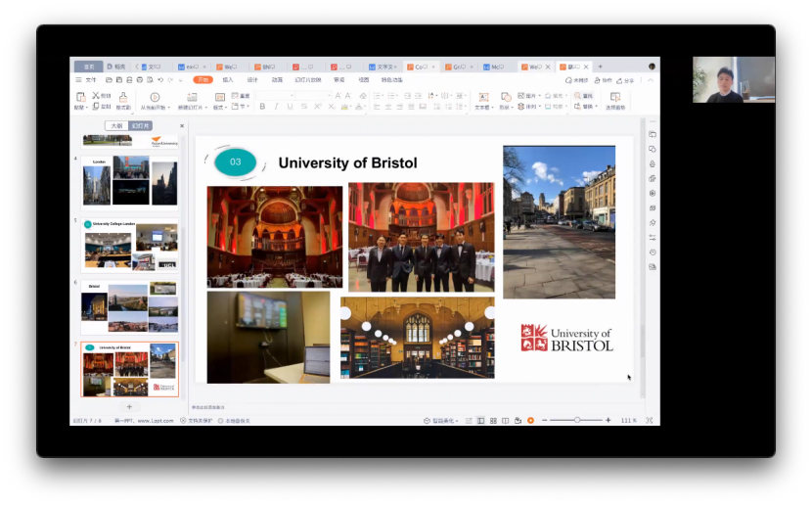Toggle normal view in status bar
The image size is (812, 506).
point(481,421)
